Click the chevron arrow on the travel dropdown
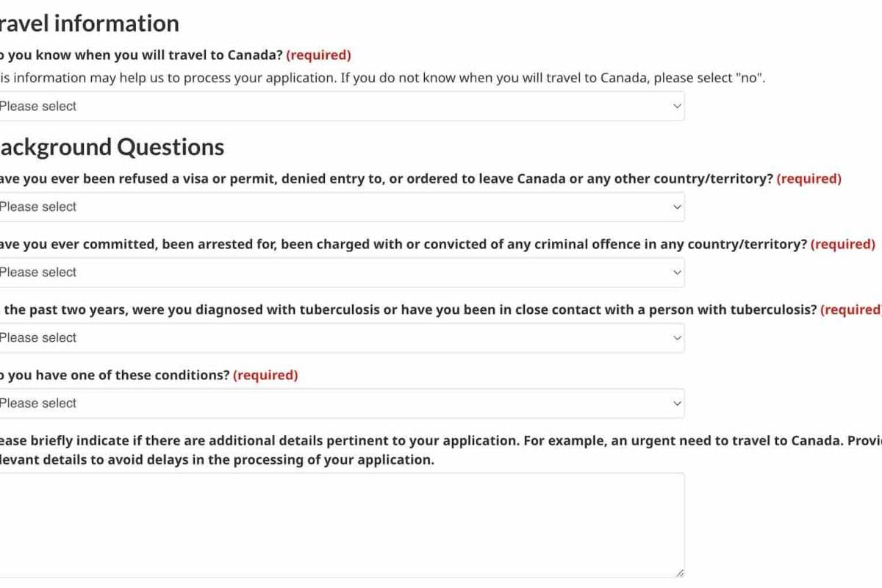This screenshot has height=588, width=882. (x=677, y=106)
